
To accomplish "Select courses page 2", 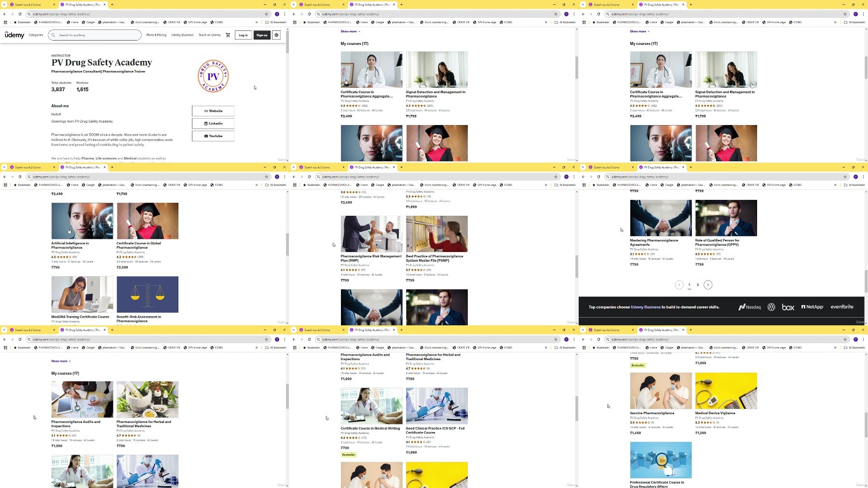I will pyautogui.click(x=698, y=285).
